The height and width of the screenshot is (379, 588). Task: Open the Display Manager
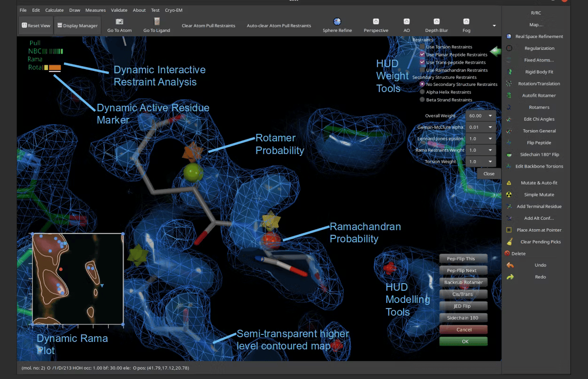coord(77,26)
